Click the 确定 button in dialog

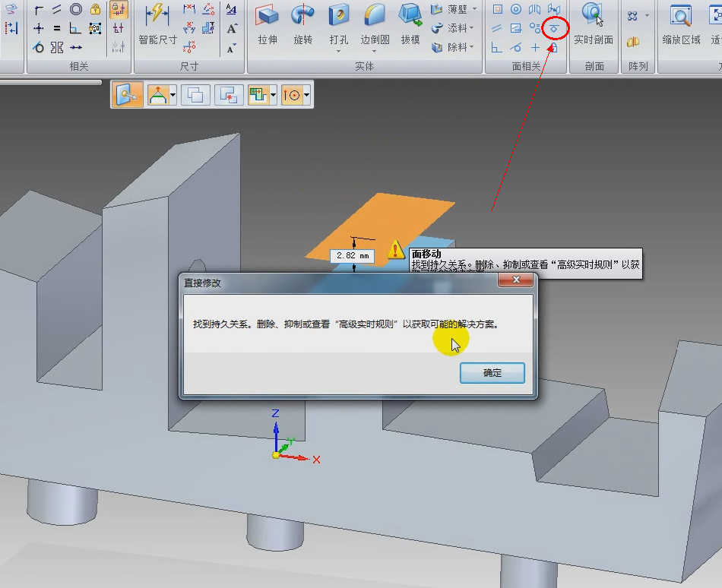492,373
